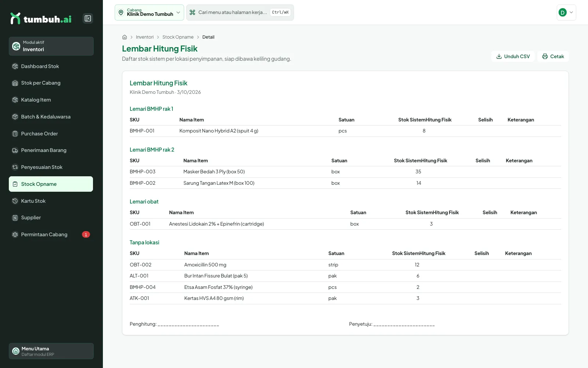Select the Lemari obat section heading

[144, 202]
